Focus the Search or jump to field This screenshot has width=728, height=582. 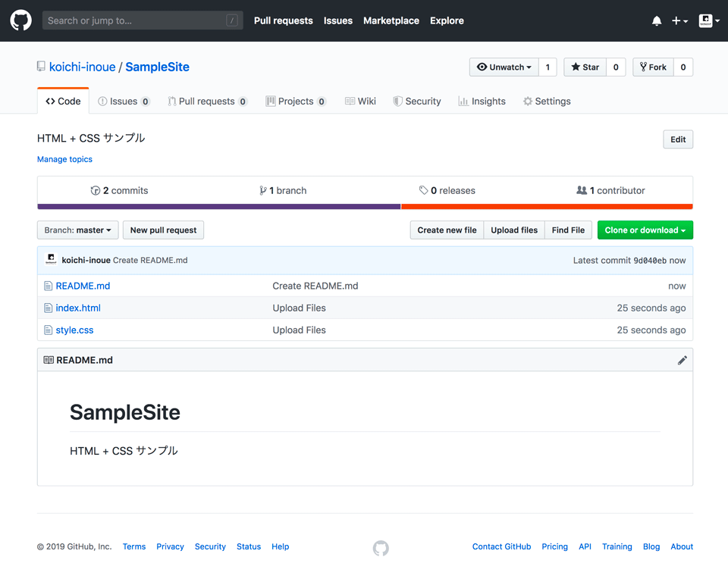pos(143,20)
